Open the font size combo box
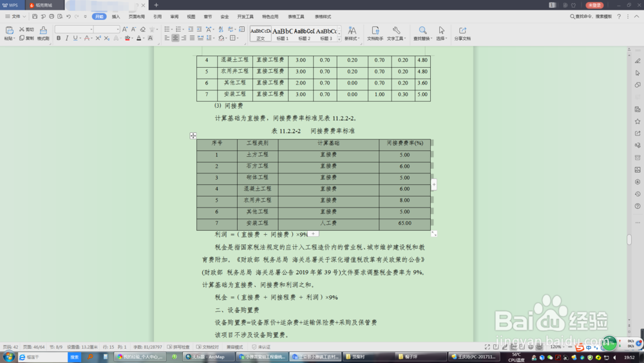The width and height of the screenshot is (644, 363). point(106,29)
